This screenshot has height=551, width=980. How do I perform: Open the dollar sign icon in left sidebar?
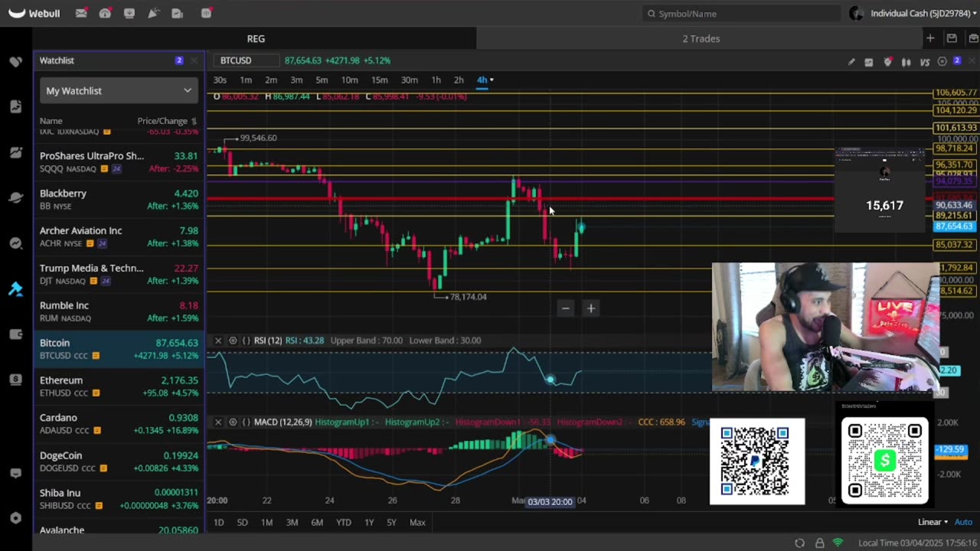pos(15,380)
